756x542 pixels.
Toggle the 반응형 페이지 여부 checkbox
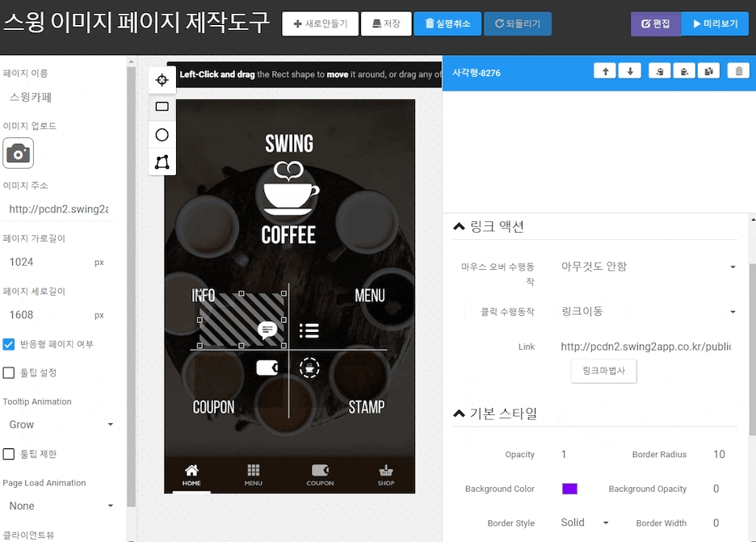(9, 344)
